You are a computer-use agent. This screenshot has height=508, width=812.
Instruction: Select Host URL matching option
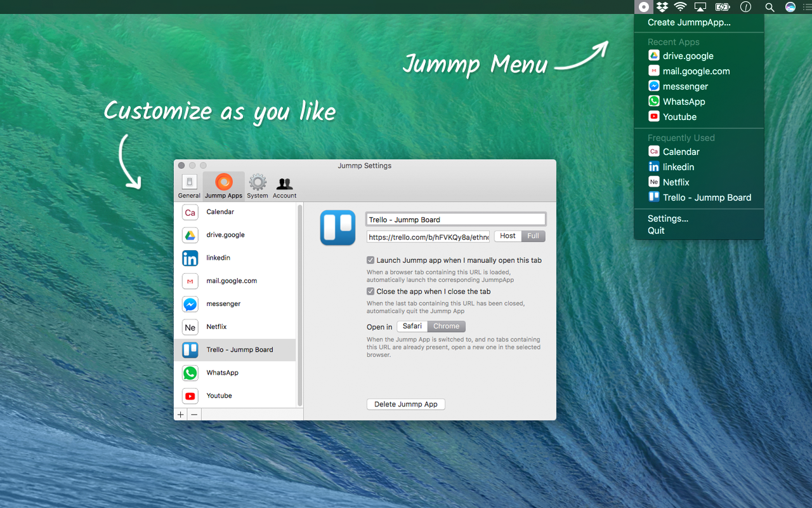(x=508, y=236)
